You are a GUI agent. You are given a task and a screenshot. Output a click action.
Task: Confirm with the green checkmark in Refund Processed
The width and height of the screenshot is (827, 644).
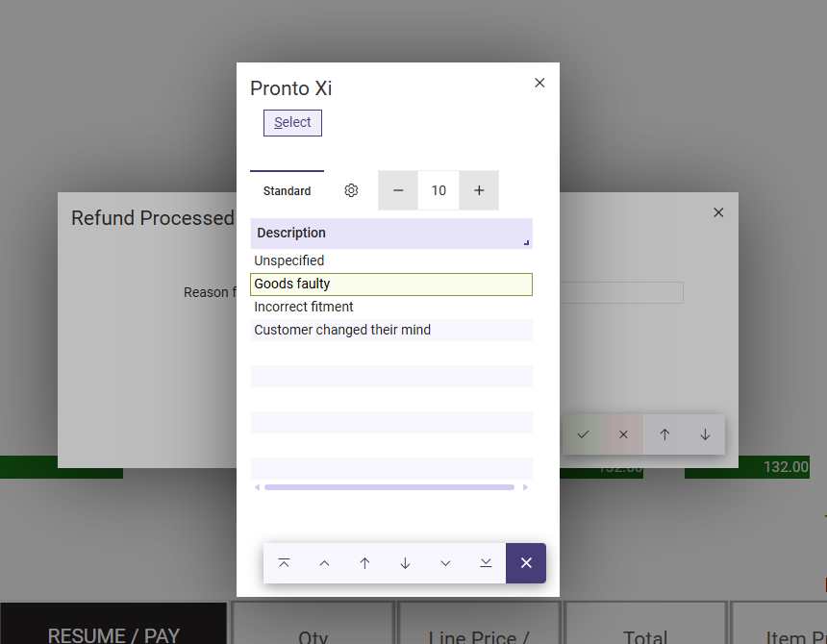[x=583, y=434]
